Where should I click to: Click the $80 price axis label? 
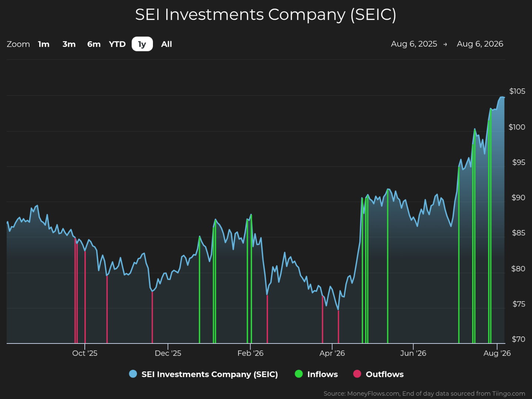518,268
